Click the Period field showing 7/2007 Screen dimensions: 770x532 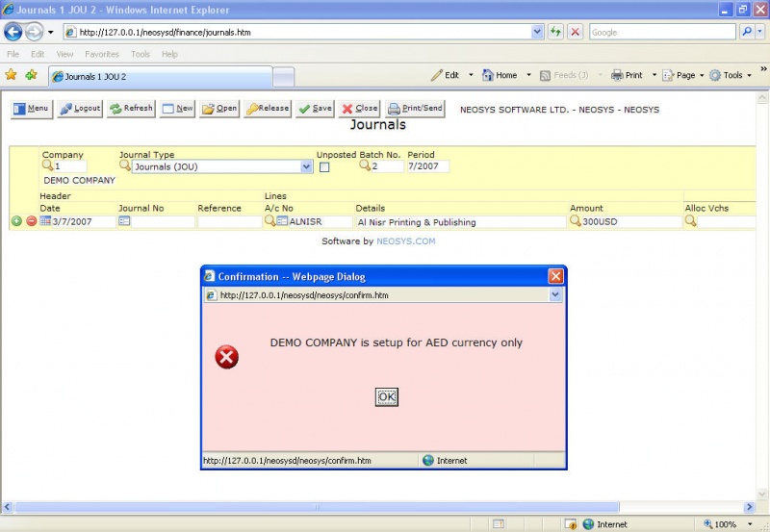427,166
